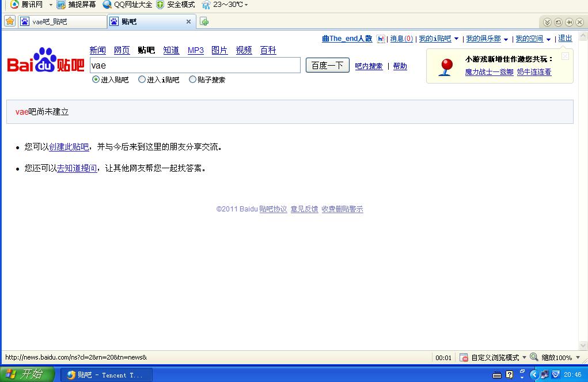The image size is (588, 382).
Task: Click the 百度一下 search button
Action: (327, 65)
